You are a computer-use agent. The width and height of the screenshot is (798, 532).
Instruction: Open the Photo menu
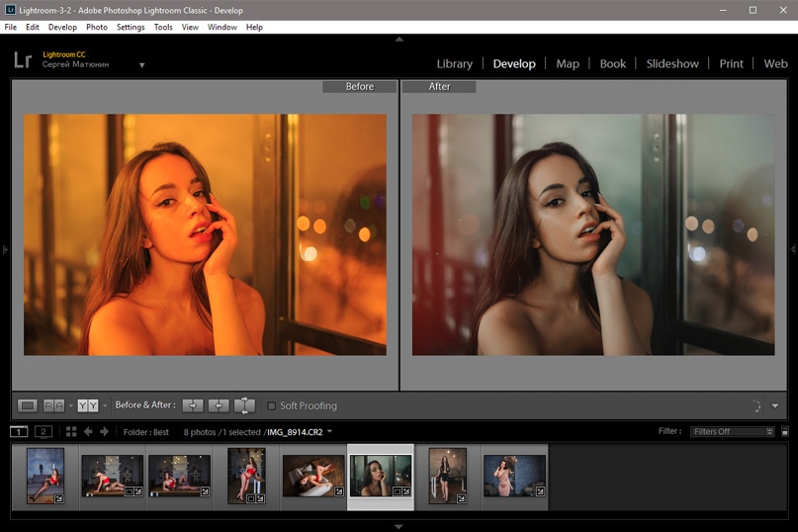coord(96,27)
